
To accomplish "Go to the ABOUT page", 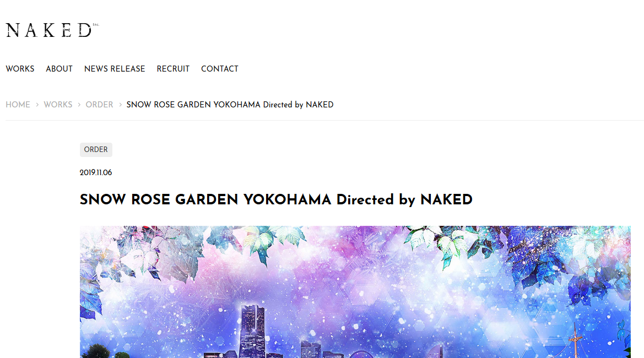I will (59, 69).
